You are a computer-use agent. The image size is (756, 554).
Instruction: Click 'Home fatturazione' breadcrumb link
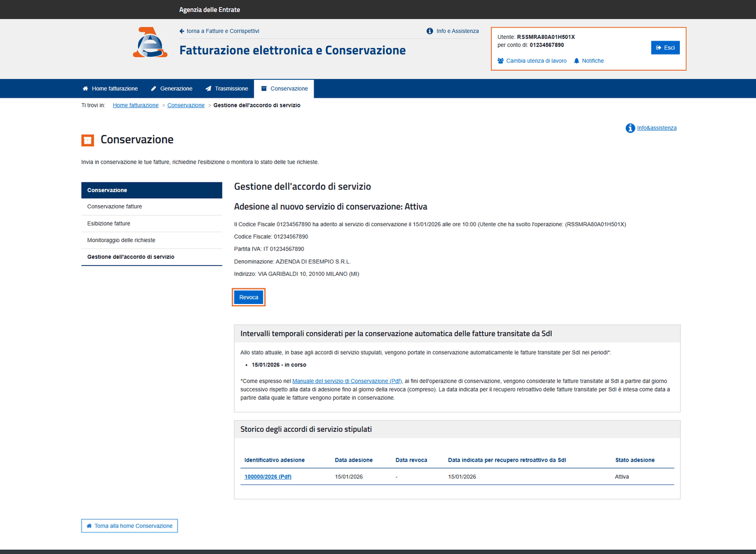click(x=136, y=105)
